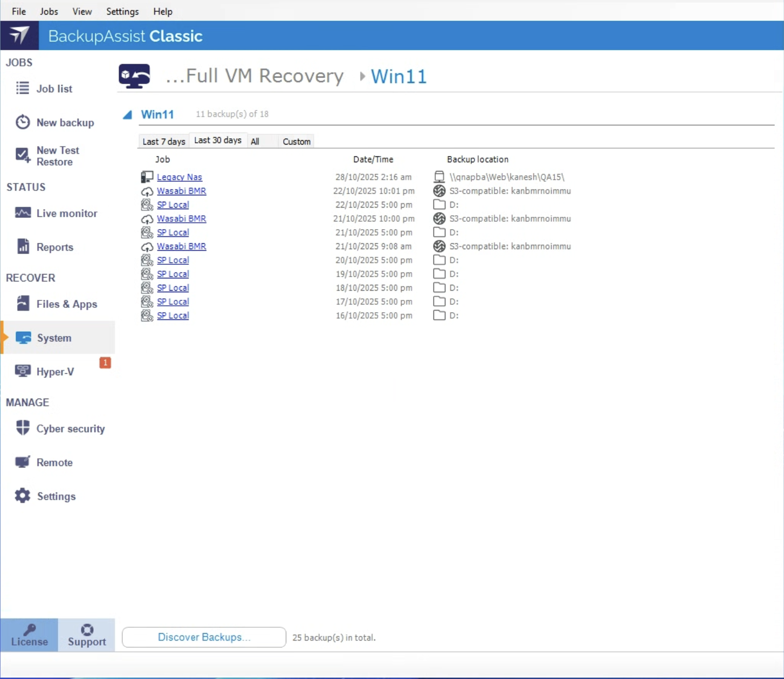Open Settings gear in sidebar
This screenshot has height=679, width=784.
click(23, 496)
